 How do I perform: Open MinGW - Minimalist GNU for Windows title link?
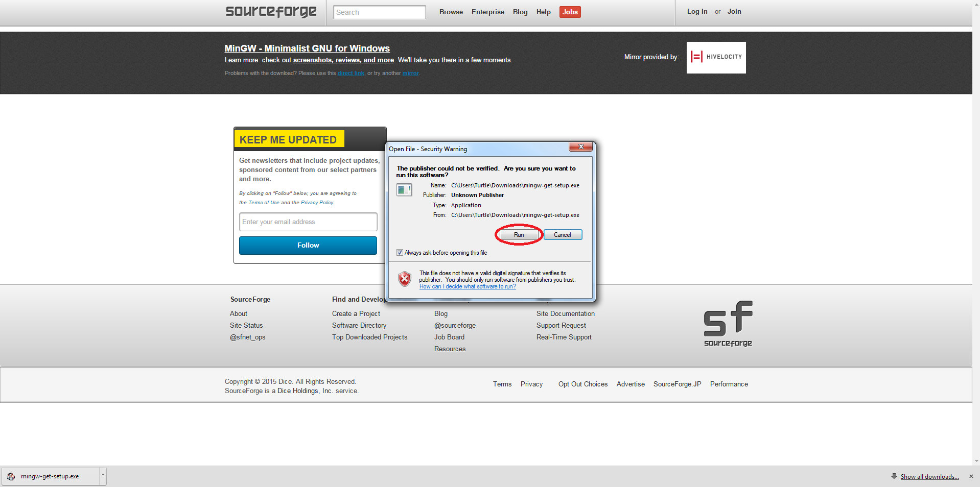point(307,48)
